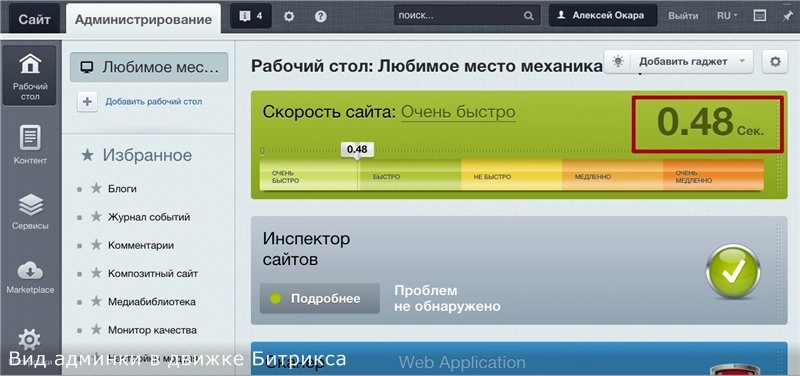
Task: Click the 0.48 marker on speed scale
Action: pyautogui.click(x=357, y=149)
